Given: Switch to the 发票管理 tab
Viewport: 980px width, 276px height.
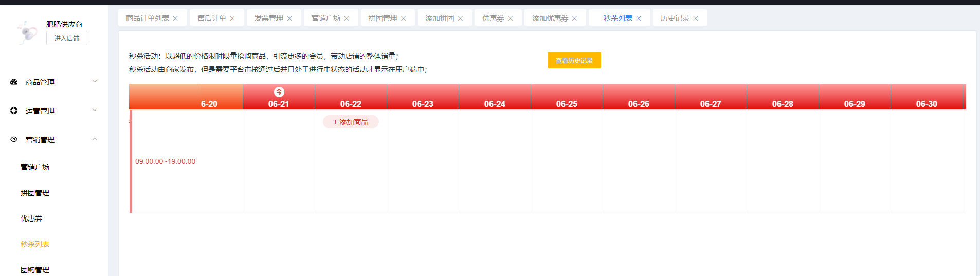Looking at the screenshot, I should pos(268,18).
